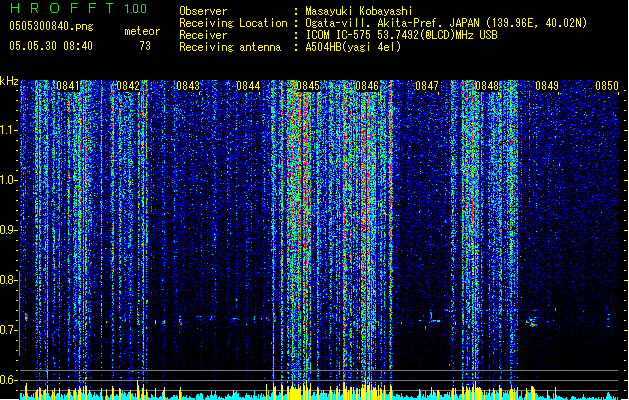
Task: Click the 0850 time marker
Action: [607, 86]
